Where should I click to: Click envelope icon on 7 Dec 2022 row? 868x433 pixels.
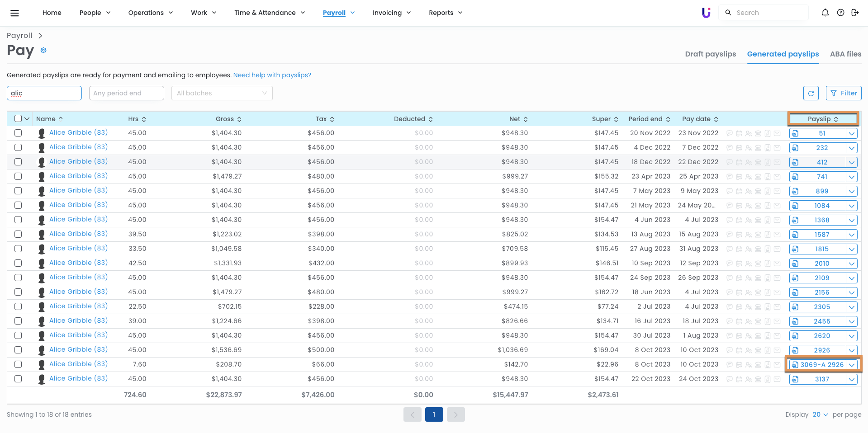777,148
